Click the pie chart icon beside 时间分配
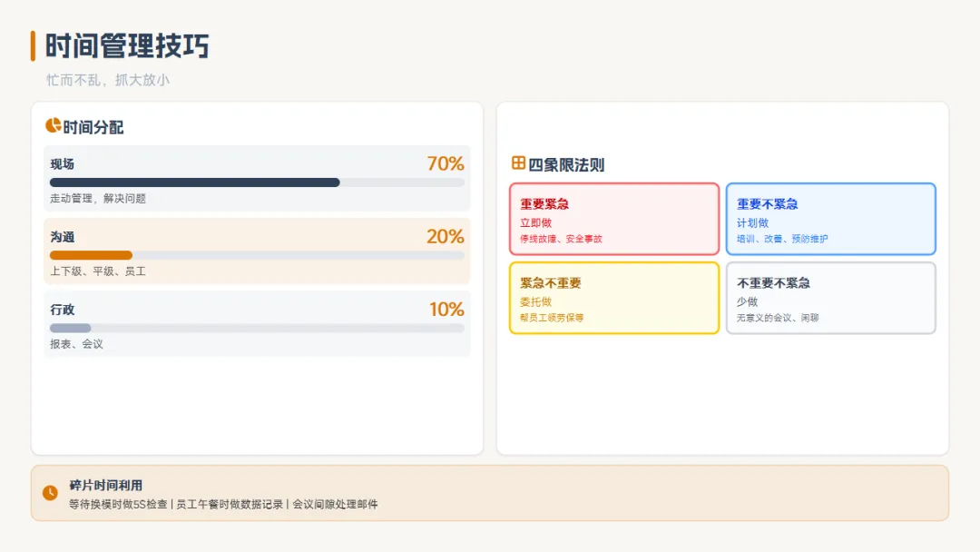The width and height of the screenshot is (980, 552). [53, 126]
